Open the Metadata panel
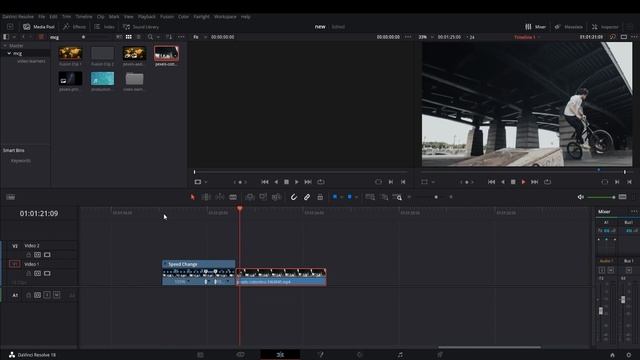 click(x=569, y=27)
